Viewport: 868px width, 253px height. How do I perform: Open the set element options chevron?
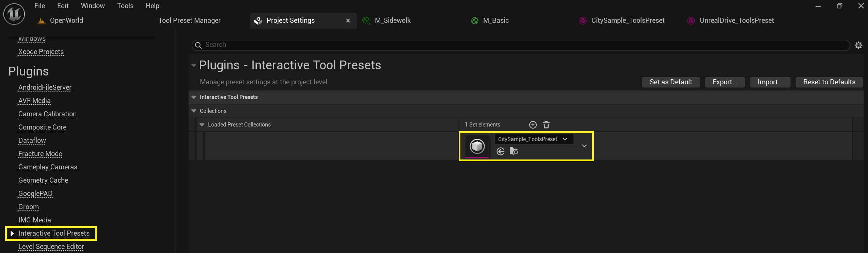(584, 146)
